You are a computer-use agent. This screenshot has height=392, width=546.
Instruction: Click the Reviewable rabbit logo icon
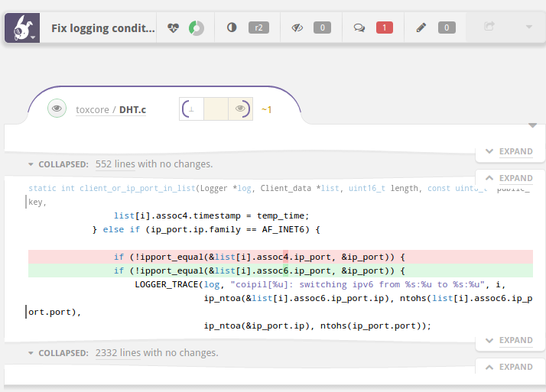click(22, 28)
